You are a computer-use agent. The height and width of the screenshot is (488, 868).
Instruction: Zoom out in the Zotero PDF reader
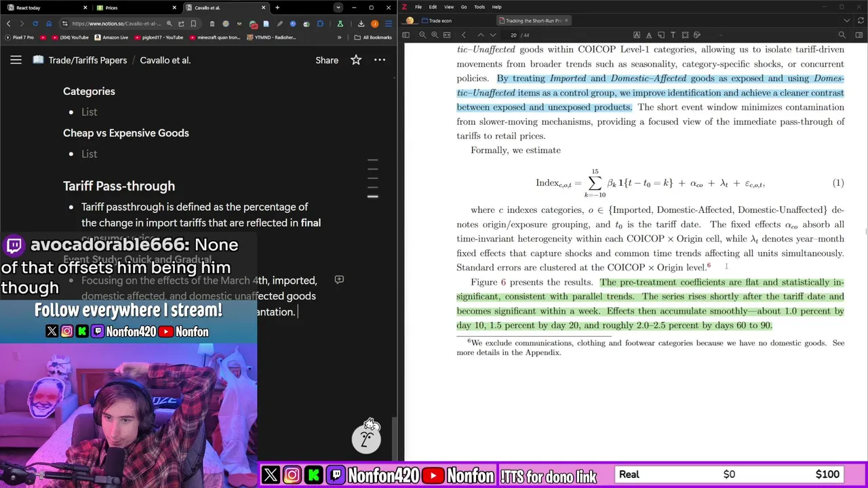(422, 35)
